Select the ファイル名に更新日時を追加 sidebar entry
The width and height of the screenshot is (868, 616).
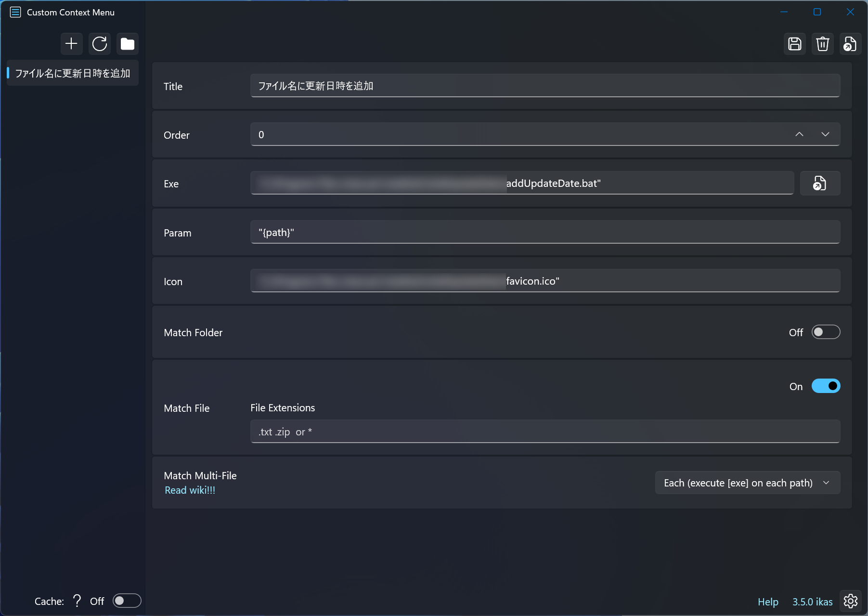pyautogui.click(x=72, y=73)
